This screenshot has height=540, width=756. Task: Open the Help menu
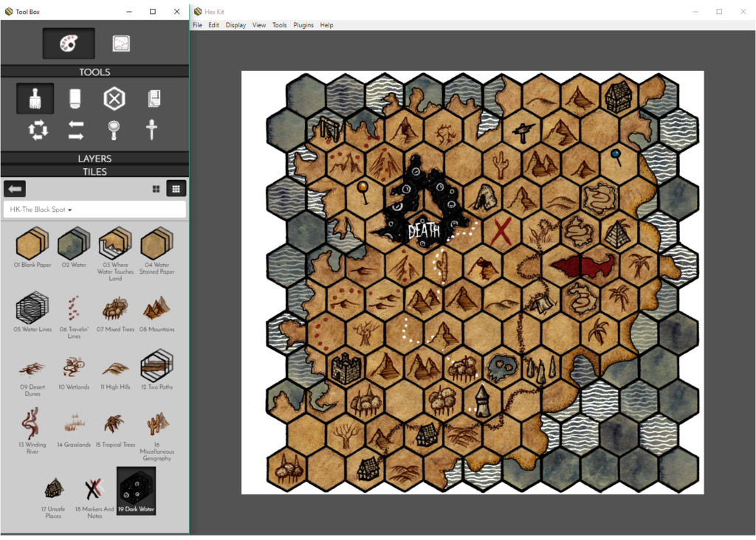326,25
